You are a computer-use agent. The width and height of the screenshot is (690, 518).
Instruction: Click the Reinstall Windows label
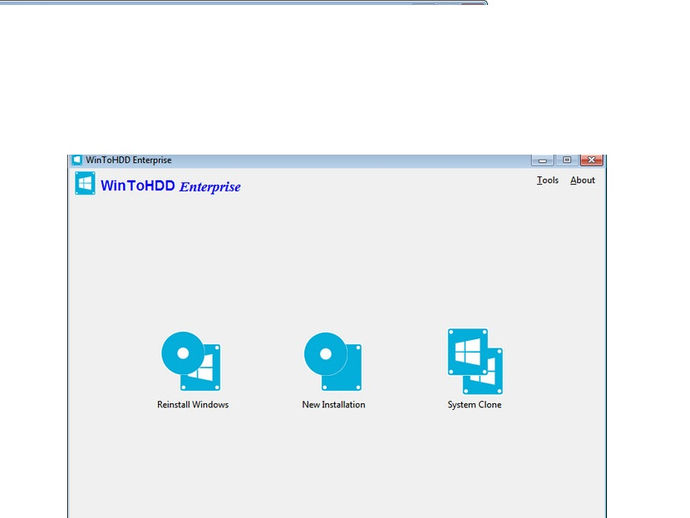coord(193,404)
